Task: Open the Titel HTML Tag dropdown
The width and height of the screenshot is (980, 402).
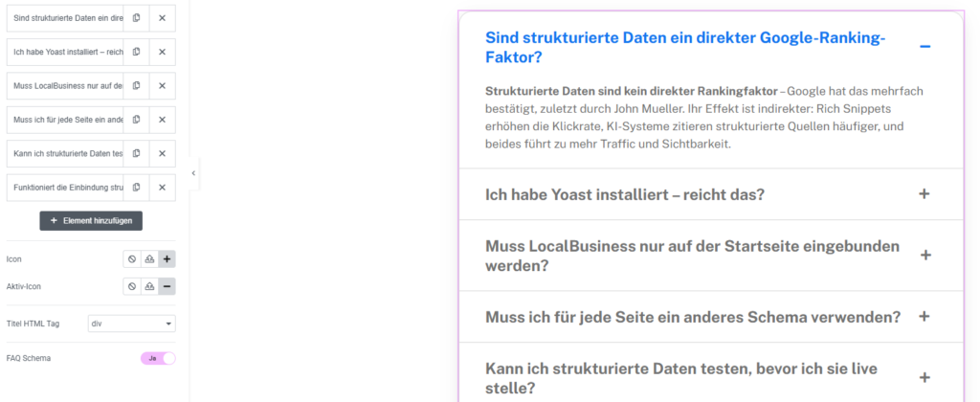Action: coord(132,324)
